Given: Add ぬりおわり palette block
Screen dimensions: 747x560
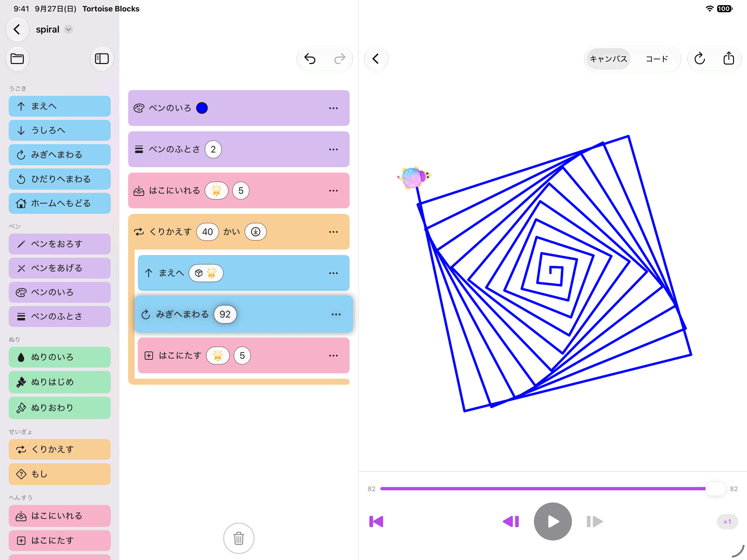Looking at the screenshot, I should [x=60, y=408].
